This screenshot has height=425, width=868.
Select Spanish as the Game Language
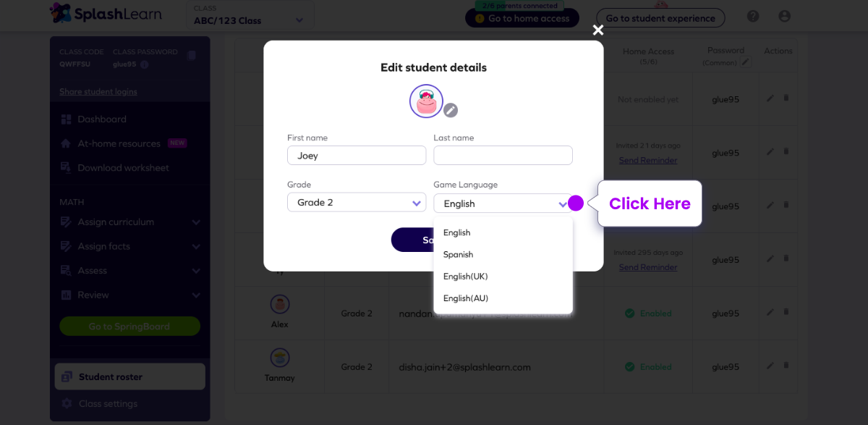pyautogui.click(x=458, y=254)
